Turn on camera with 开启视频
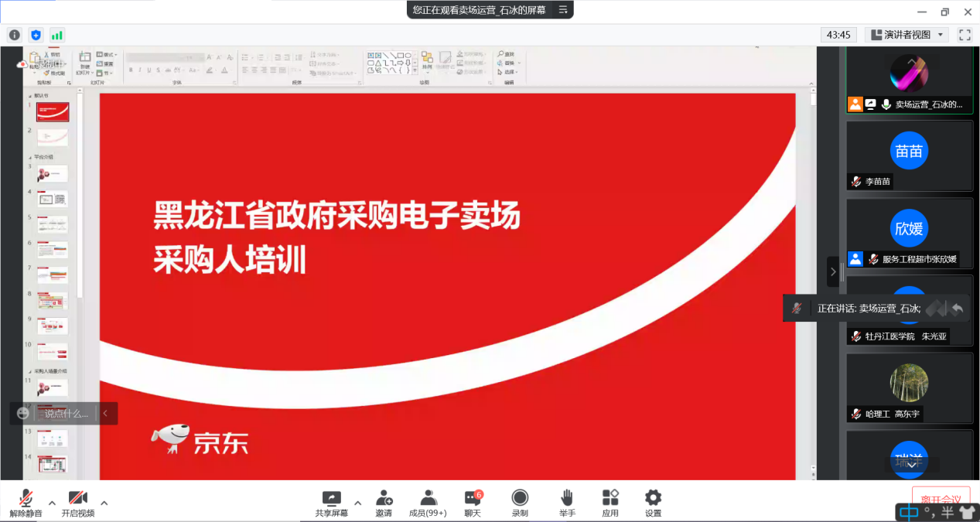 (x=77, y=503)
